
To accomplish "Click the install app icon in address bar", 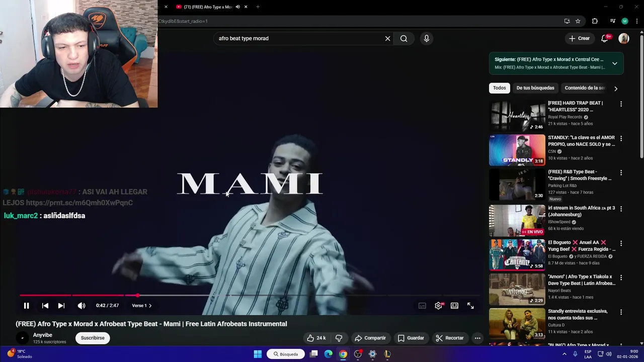I will pos(567,21).
